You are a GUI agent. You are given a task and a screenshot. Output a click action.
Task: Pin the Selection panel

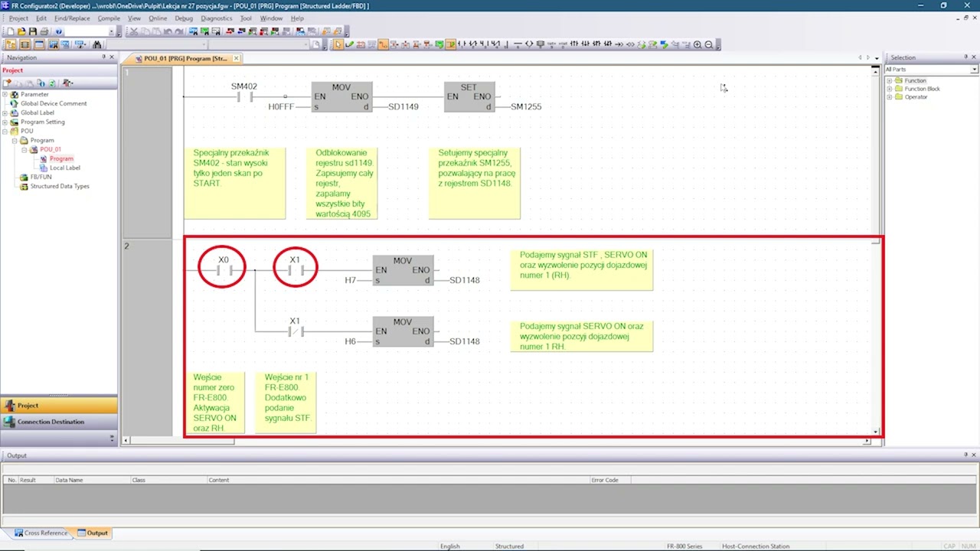coord(965,57)
